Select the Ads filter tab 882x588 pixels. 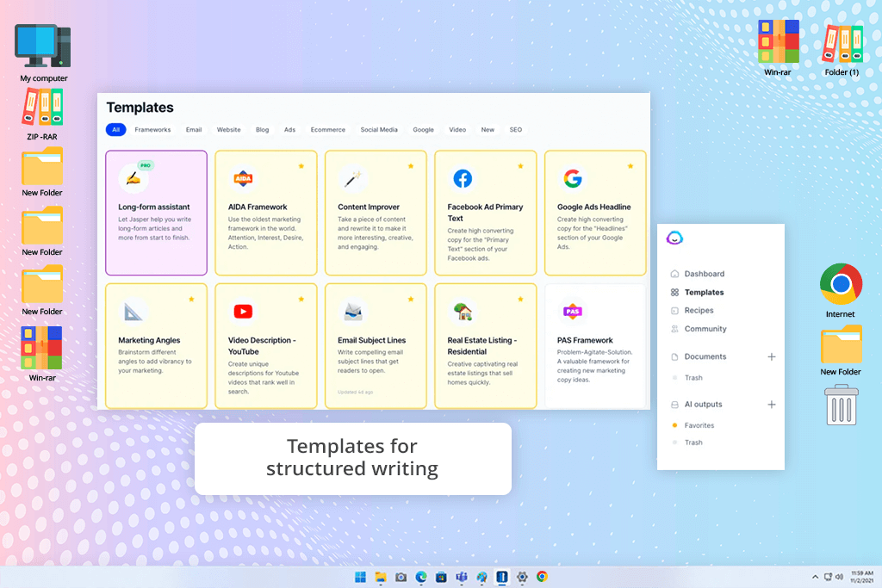pos(289,129)
